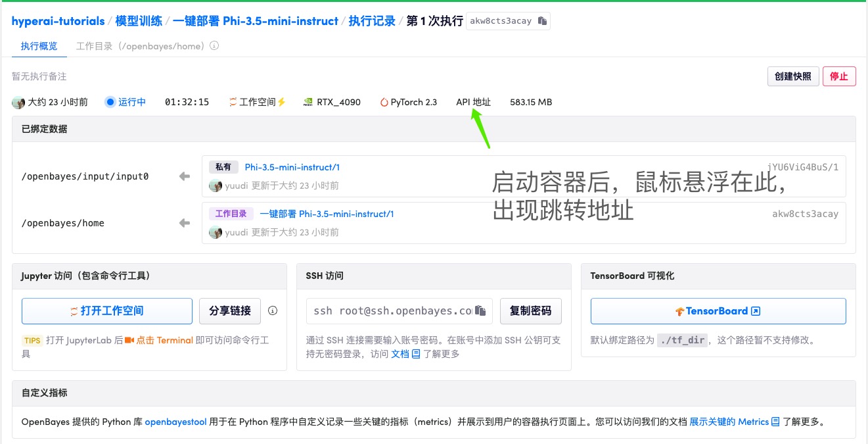Switch to the 执行概览 tab
Screen dimensions: 868x444
click(x=39, y=46)
